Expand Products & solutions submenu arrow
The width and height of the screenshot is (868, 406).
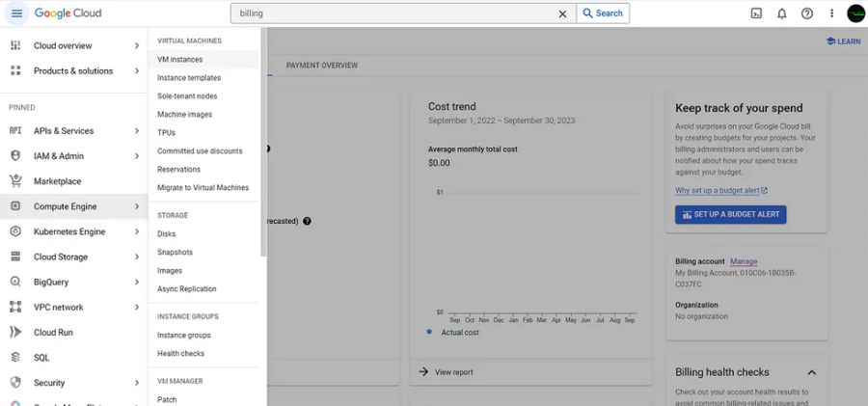[x=137, y=70]
